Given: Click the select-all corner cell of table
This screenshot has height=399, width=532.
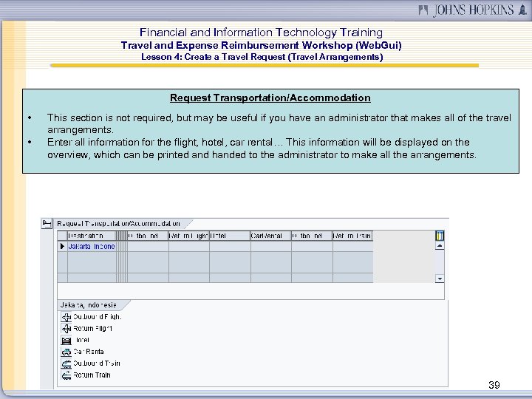Looking at the screenshot, I should tap(62, 236).
